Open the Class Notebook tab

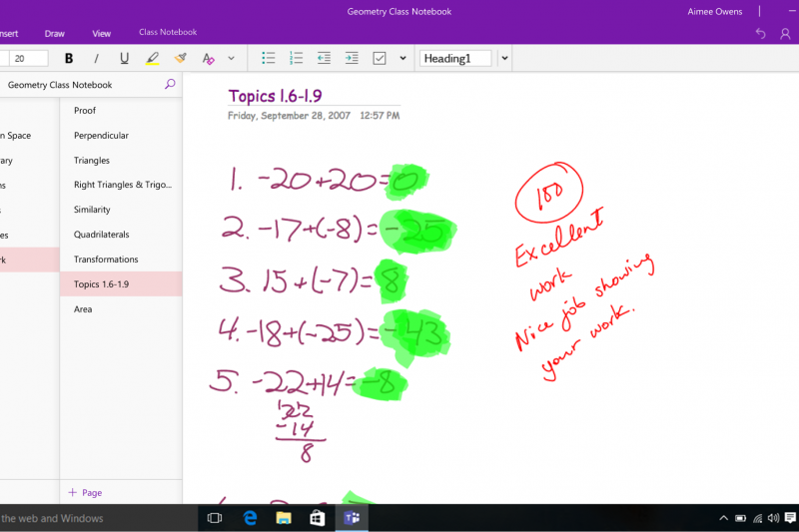168,32
